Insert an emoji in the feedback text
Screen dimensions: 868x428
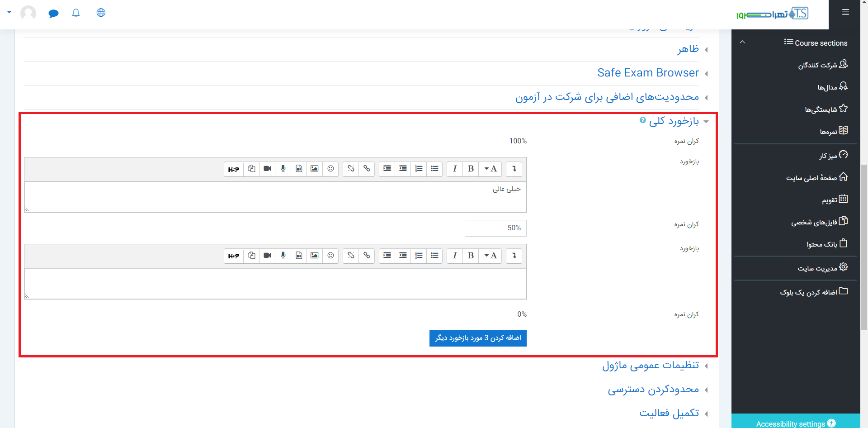(x=330, y=169)
